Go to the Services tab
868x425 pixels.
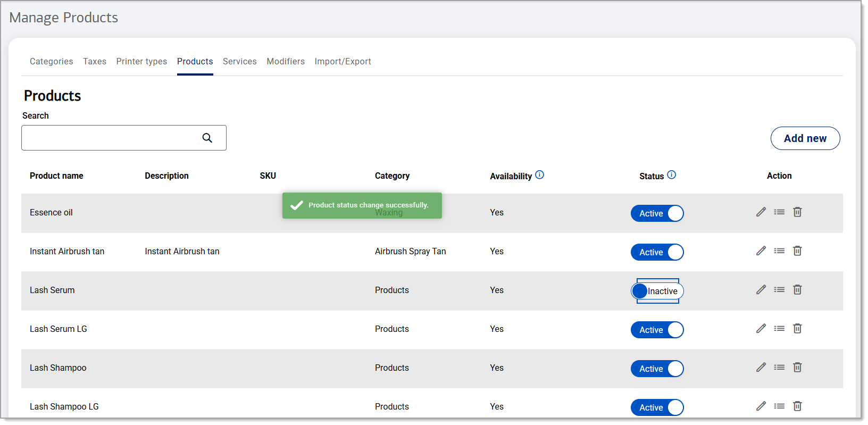(x=240, y=61)
